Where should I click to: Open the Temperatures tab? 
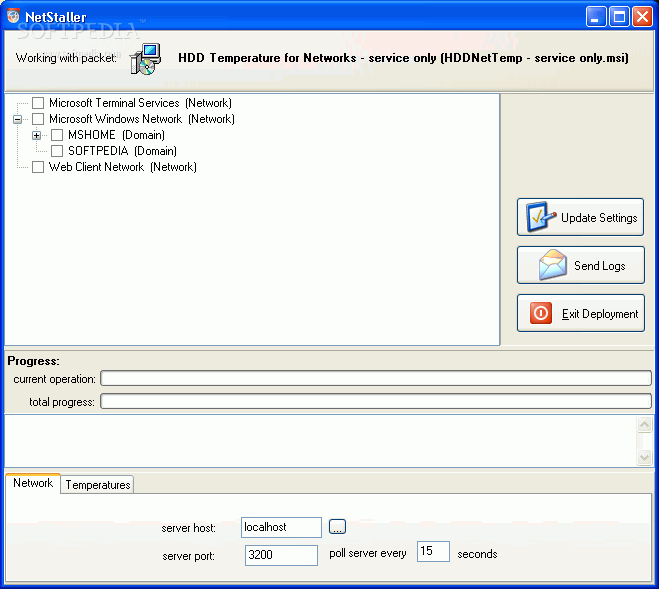98,485
